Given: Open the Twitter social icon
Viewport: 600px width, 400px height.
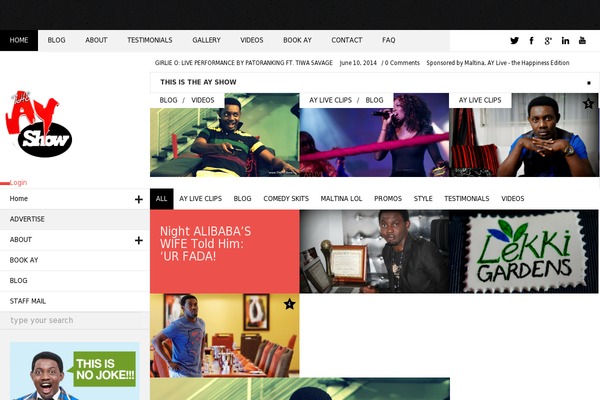Looking at the screenshot, I should [x=514, y=41].
